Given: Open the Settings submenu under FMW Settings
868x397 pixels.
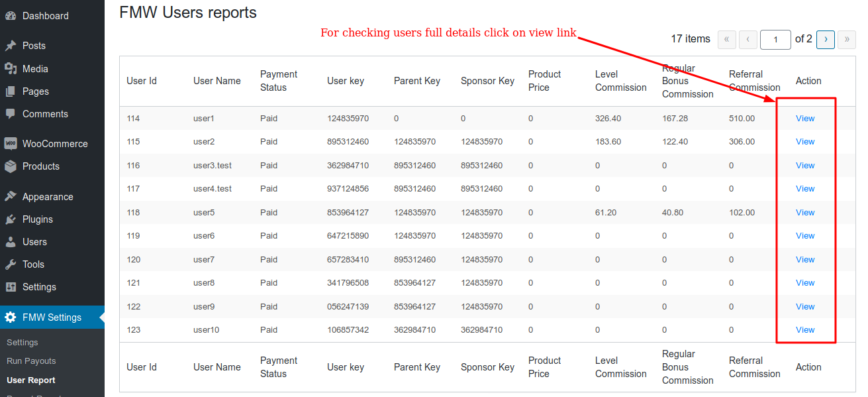Looking at the screenshot, I should pos(23,343).
